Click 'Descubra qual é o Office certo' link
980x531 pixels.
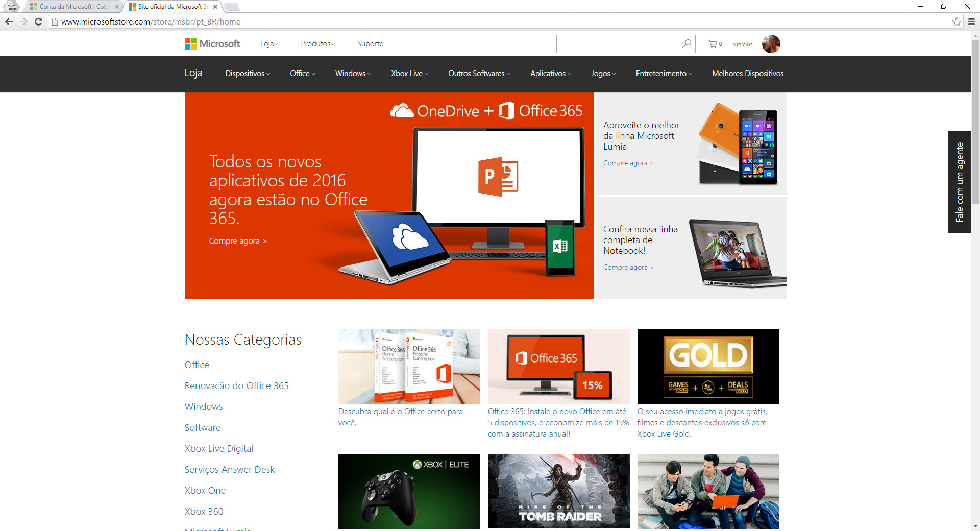pyautogui.click(x=401, y=417)
